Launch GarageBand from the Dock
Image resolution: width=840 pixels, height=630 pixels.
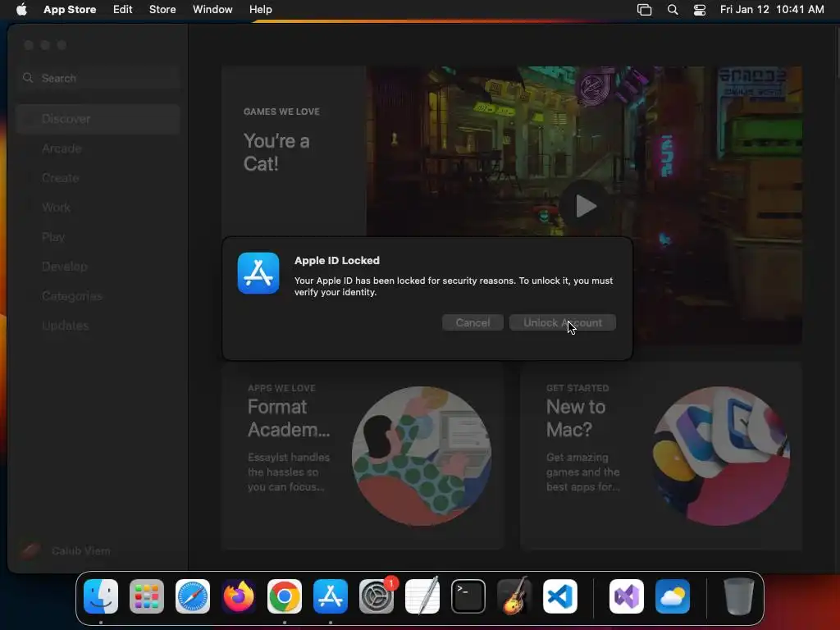514,596
